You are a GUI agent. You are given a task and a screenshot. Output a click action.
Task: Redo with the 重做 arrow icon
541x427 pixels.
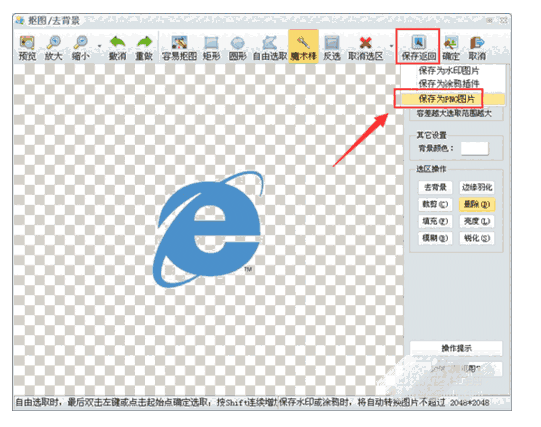point(144,42)
